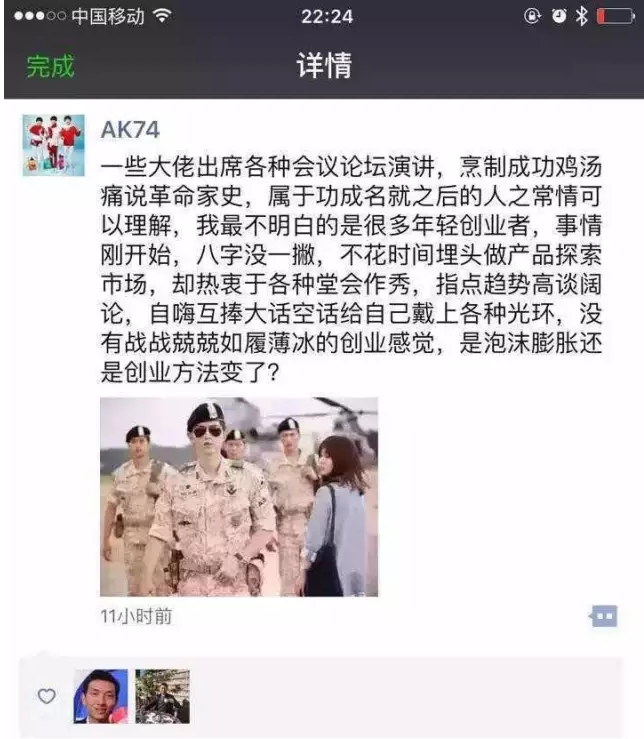Screen dimensions: 644x739
Task: Tap the rotation lock status icon
Action: pyautogui.click(x=532, y=16)
